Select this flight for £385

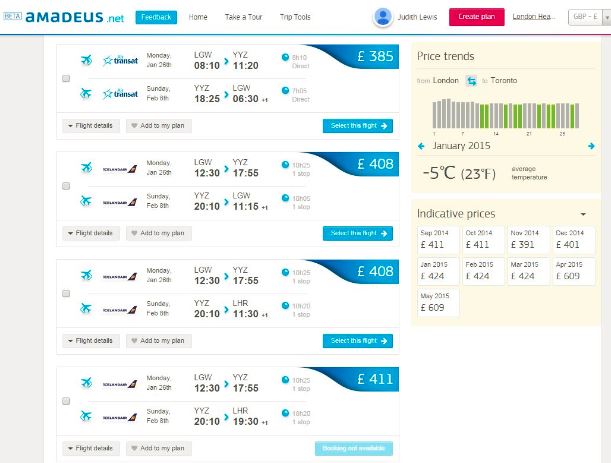[x=358, y=126]
